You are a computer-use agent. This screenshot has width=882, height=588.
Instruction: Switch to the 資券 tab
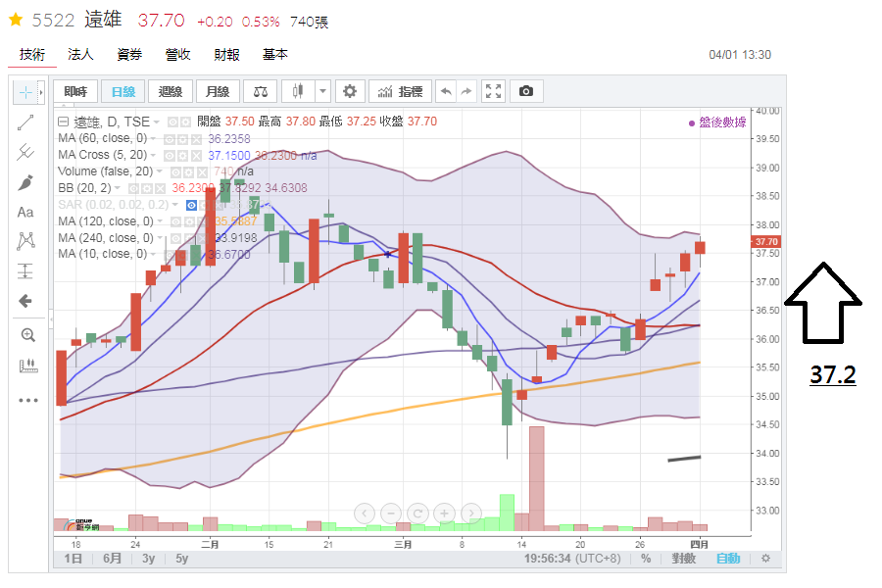(x=129, y=55)
